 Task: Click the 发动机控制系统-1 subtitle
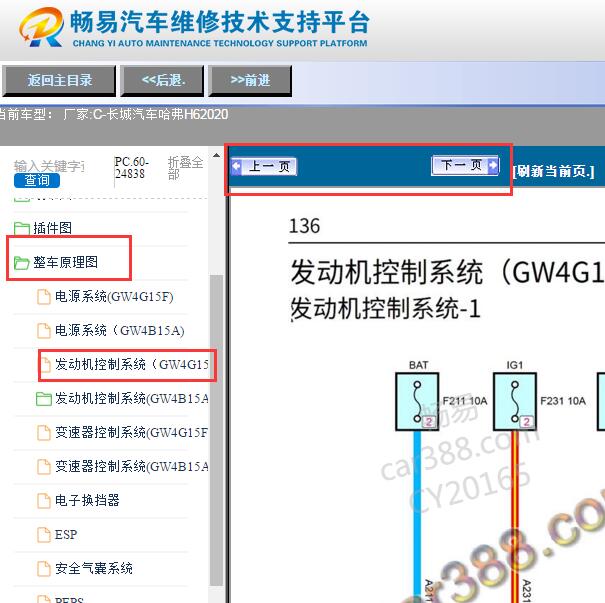coord(385,308)
